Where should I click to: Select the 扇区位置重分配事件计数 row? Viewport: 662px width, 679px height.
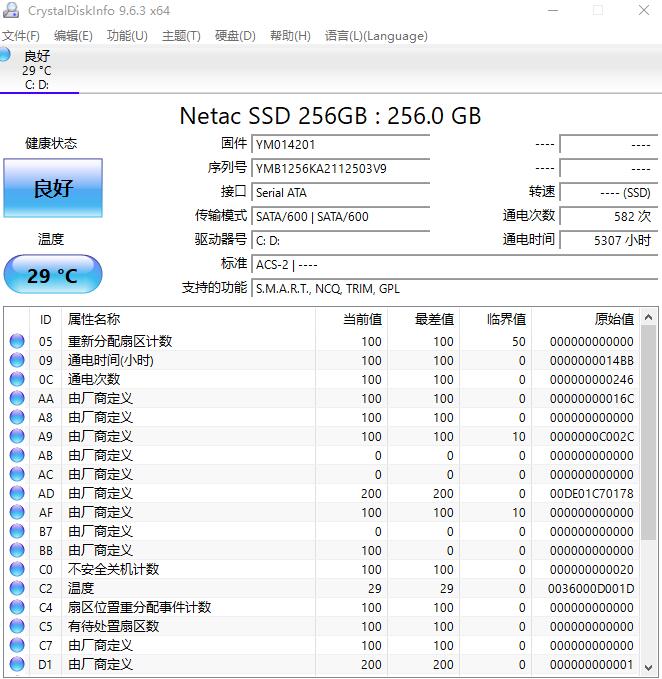[323, 608]
